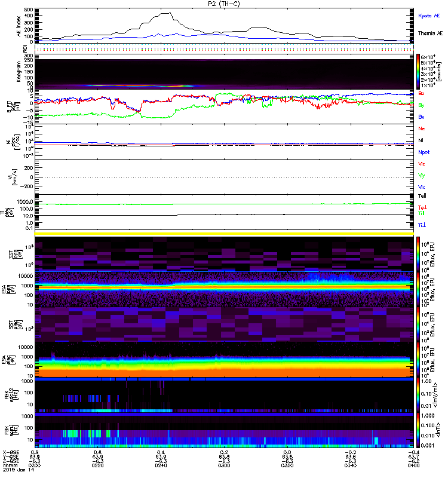Viewport: 448px width, 478px height.
Task: Click the 0300 time tick label
Action: [x=224, y=465]
